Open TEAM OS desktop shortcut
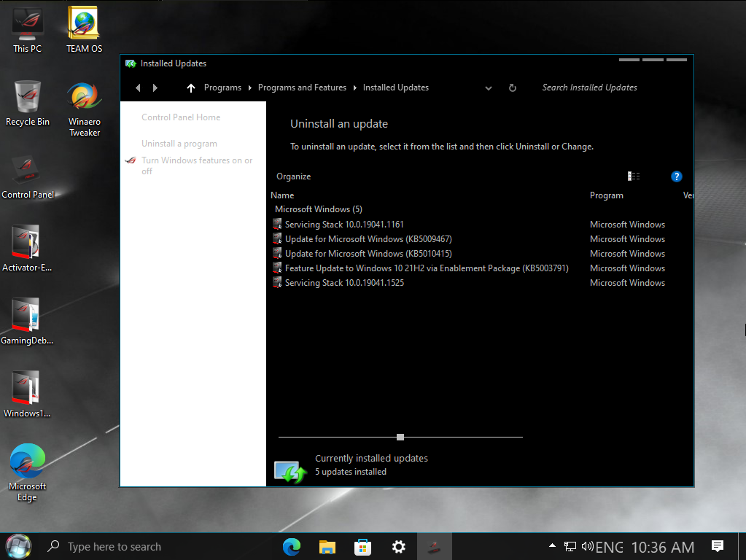The image size is (746, 560). click(x=84, y=29)
